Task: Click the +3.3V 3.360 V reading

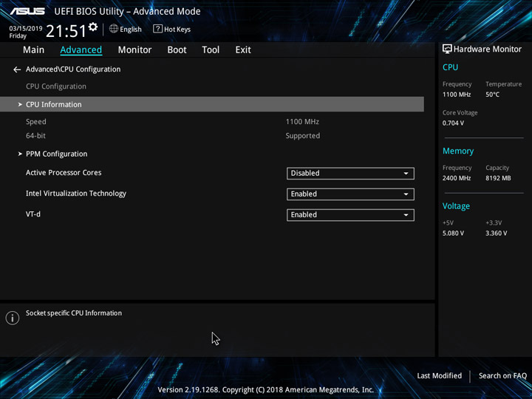Action: click(496, 233)
